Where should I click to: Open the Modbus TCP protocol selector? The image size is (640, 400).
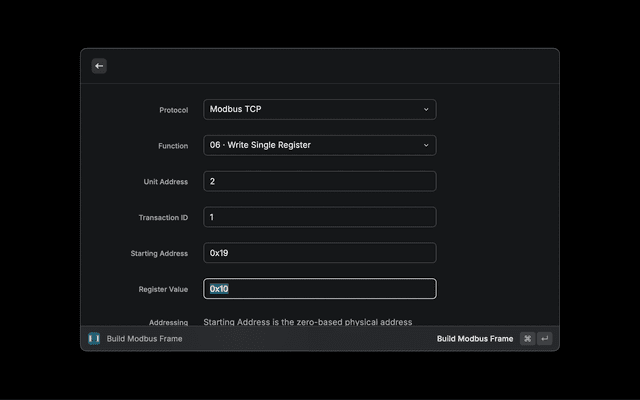click(320, 109)
